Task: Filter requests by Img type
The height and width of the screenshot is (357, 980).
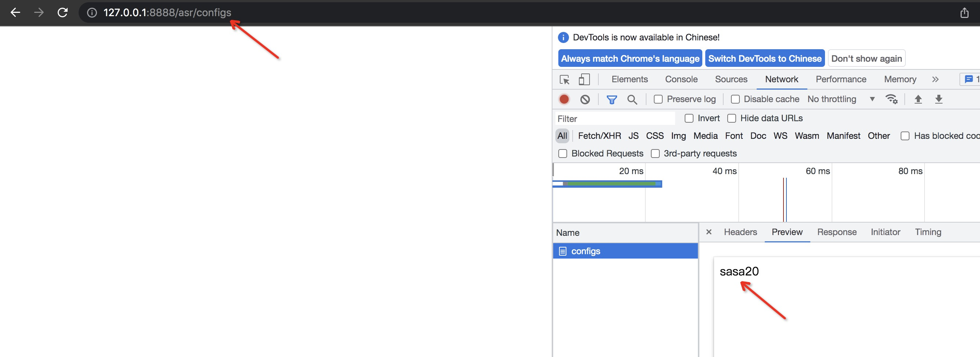Action: pyautogui.click(x=678, y=136)
